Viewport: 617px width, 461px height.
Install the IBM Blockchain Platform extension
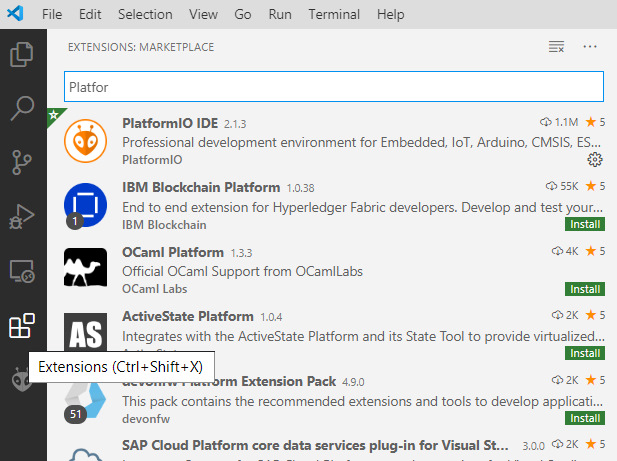(585, 225)
